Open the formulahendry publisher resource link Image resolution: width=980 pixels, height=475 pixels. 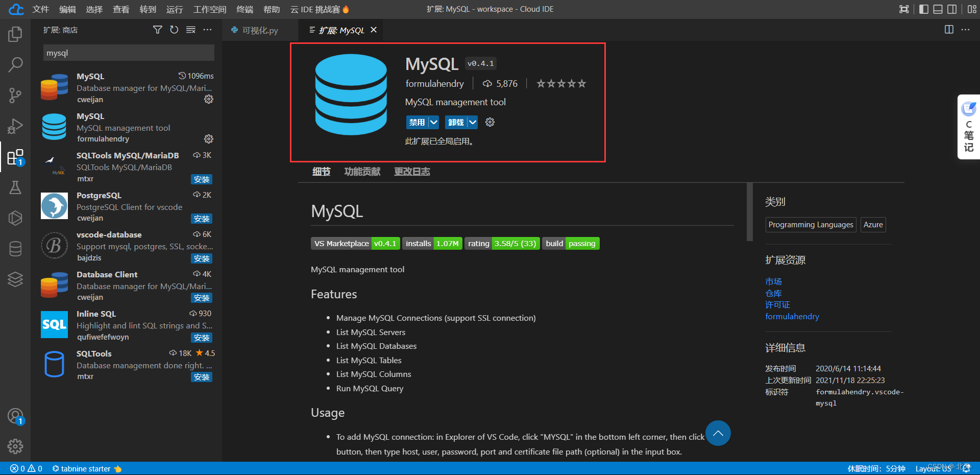click(x=792, y=316)
